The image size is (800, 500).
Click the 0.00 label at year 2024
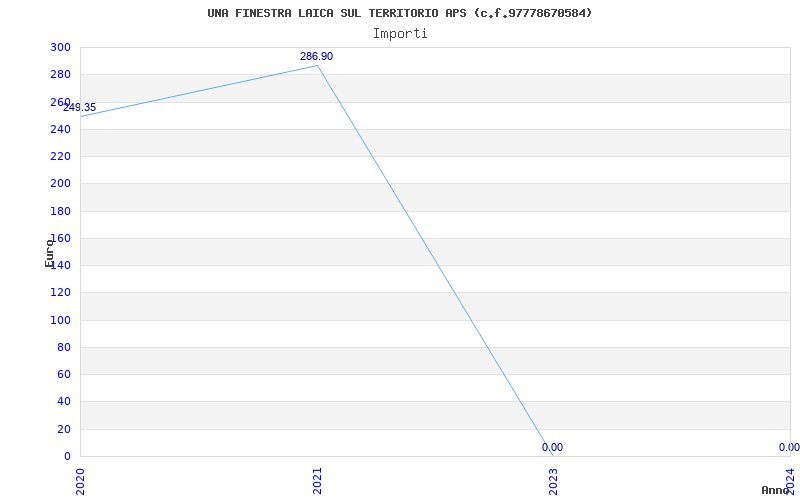click(x=789, y=447)
